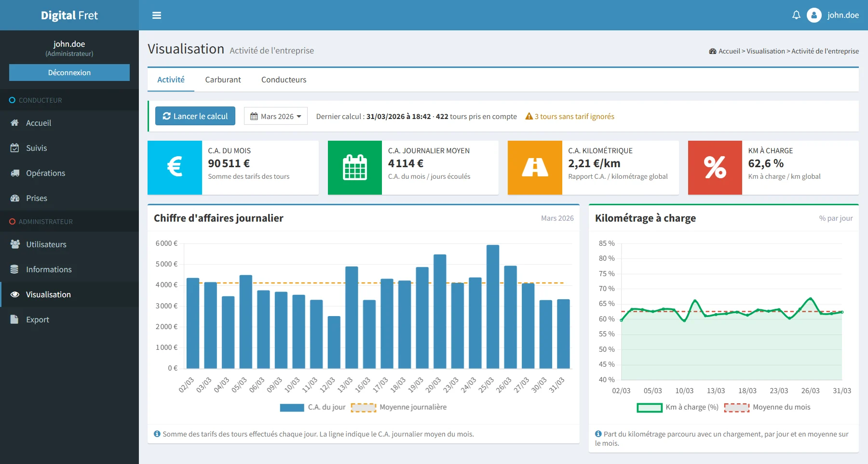The height and width of the screenshot is (464, 868).
Task: Toggle the sidebar with the hamburger icon
Action: 156,15
